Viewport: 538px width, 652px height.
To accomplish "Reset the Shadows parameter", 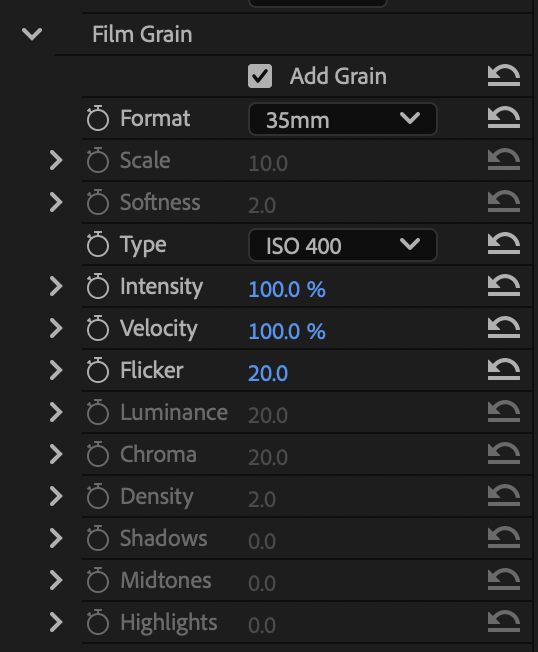I will (x=503, y=538).
